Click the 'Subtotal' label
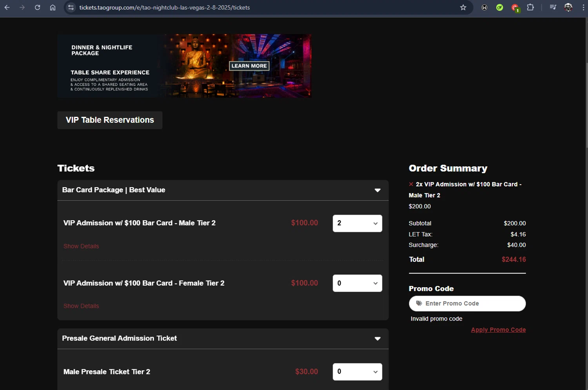 420,223
